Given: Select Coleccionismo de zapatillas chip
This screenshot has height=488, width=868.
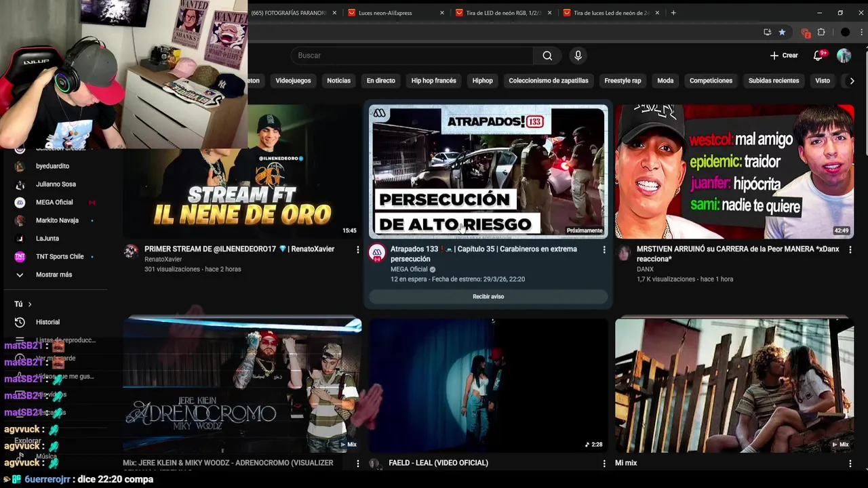Looking at the screenshot, I should coord(549,81).
